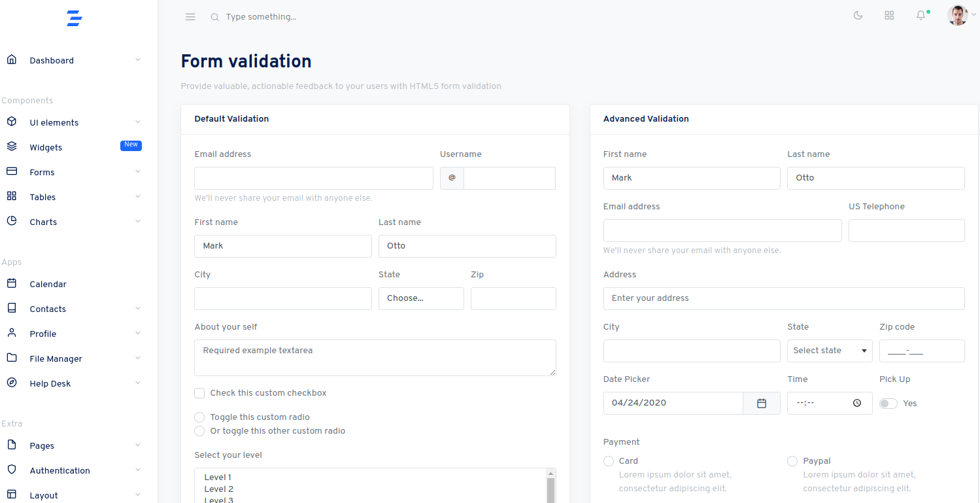Click the Authentication shield icon
Image resolution: width=980 pixels, height=503 pixels.
tap(11, 470)
